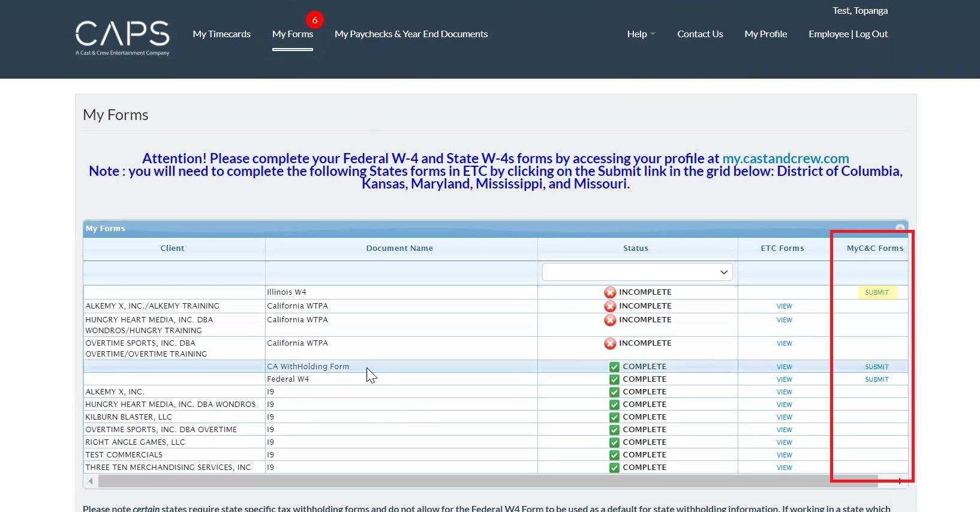Open My Profile page
The height and width of the screenshot is (512, 980).
(766, 34)
